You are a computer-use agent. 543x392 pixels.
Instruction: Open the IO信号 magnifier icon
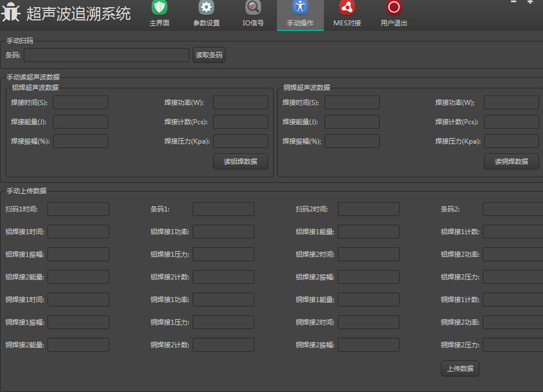(x=253, y=8)
